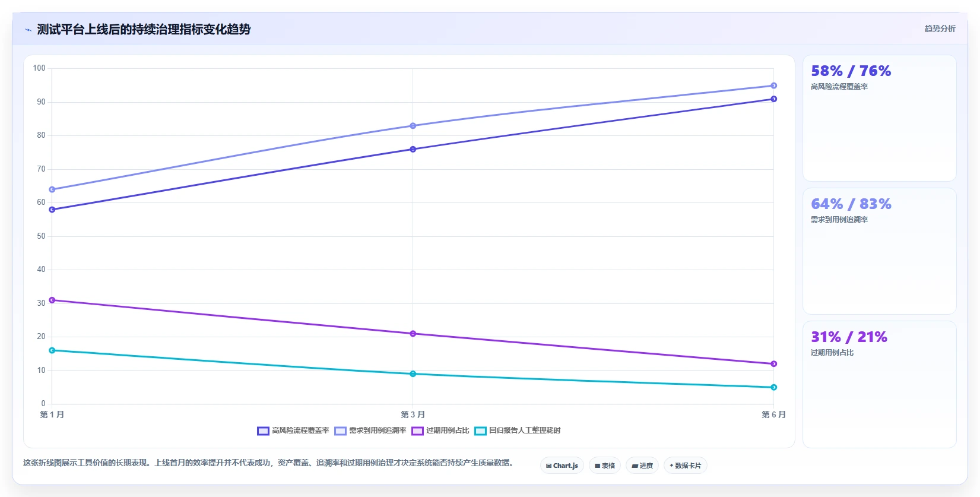Open the 趋势分析 label in header
980x497 pixels.
940,29
